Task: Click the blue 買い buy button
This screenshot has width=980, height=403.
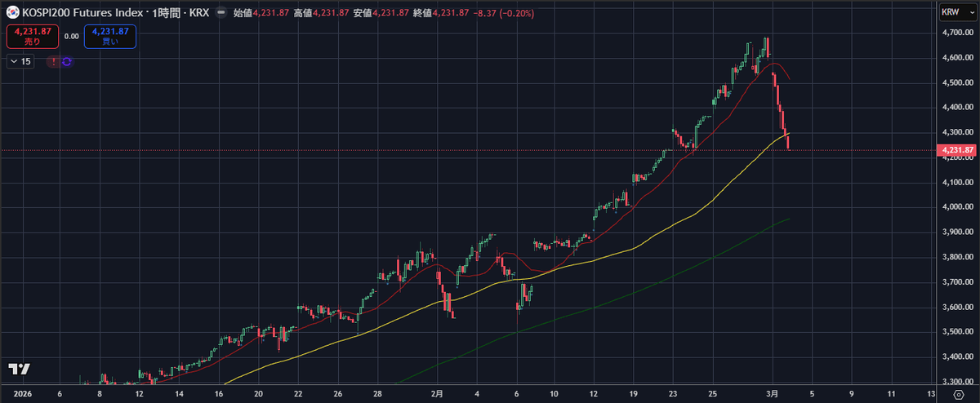Action: (109, 36)
